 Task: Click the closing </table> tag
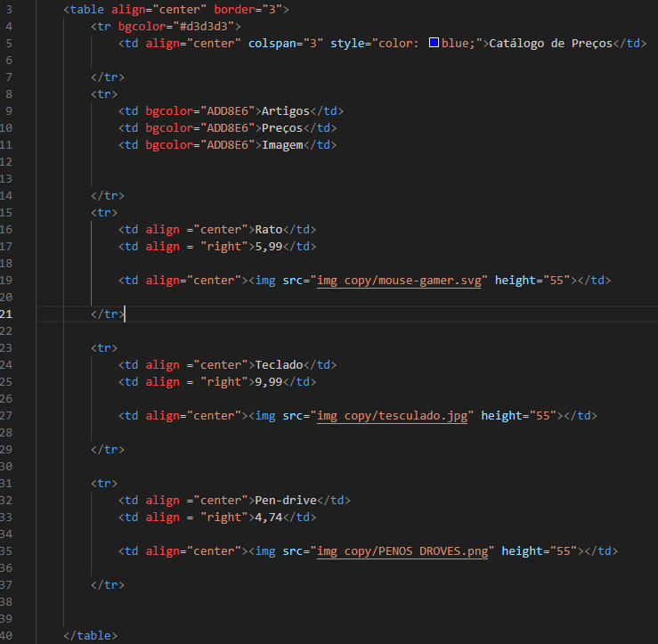[x=90, y=636]
